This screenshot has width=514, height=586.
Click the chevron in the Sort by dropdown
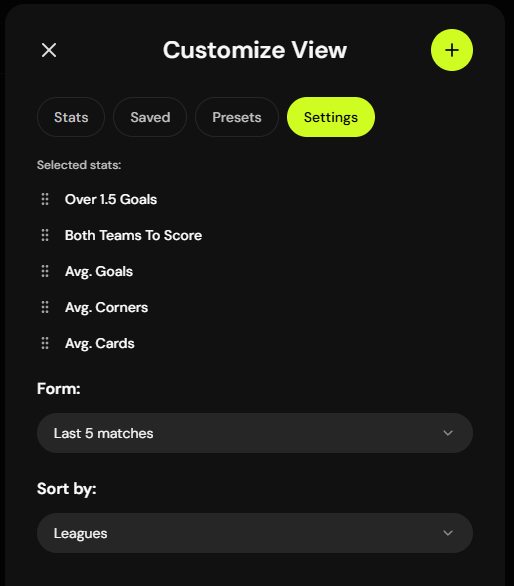(448, 533)
